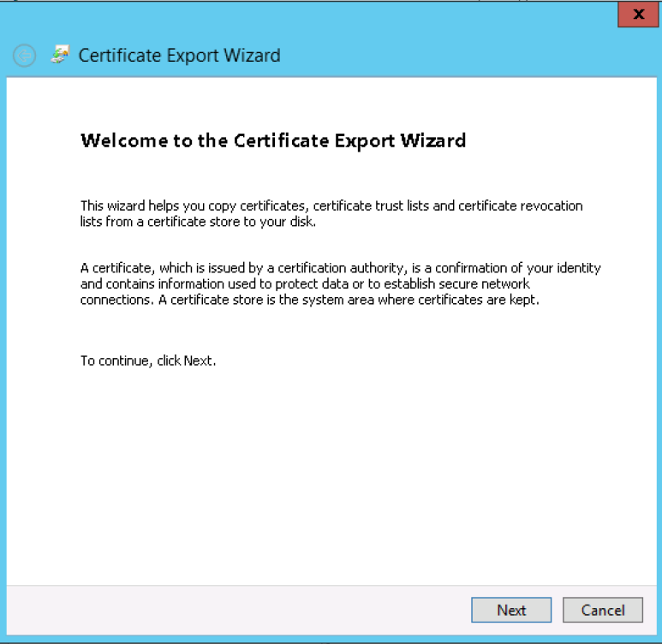The image size is (662, 644).
Task: Click the greyed-out back arrow icon
Action: pos(24,56)
